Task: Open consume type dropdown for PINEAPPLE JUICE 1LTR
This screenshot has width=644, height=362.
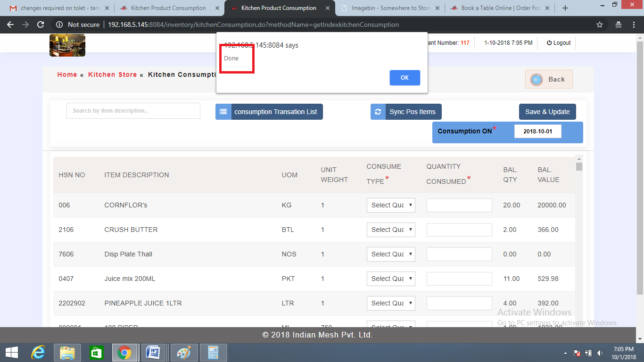Action: 391,303
